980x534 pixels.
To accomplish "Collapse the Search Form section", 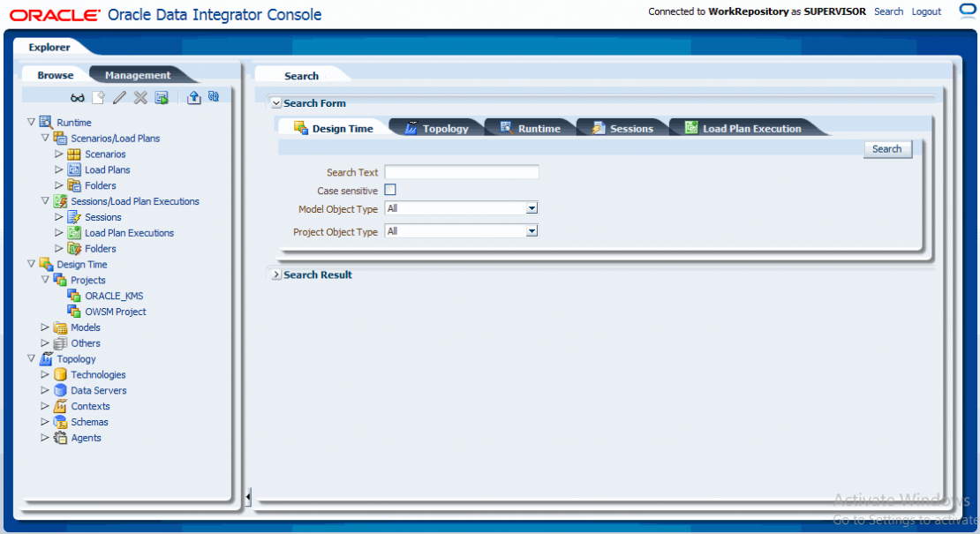I will [x=276, y=102].
